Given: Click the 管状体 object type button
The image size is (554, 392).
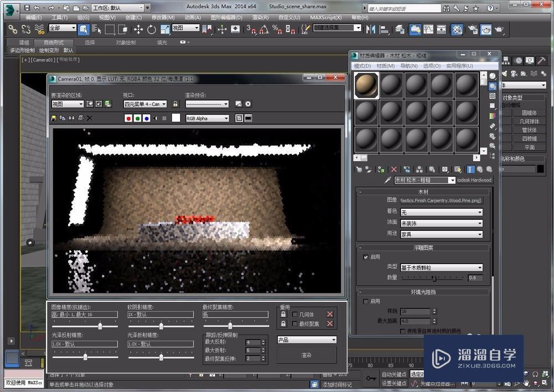Looking at the screenshot, I should [529, 130].
